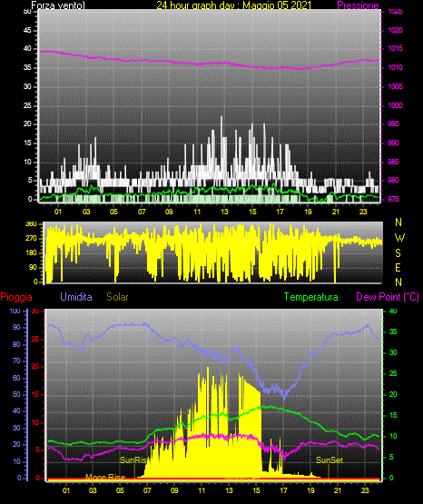Click the magenta 'Pressione' legend label
Screen dimensions: 423x504
click(358, 5)
